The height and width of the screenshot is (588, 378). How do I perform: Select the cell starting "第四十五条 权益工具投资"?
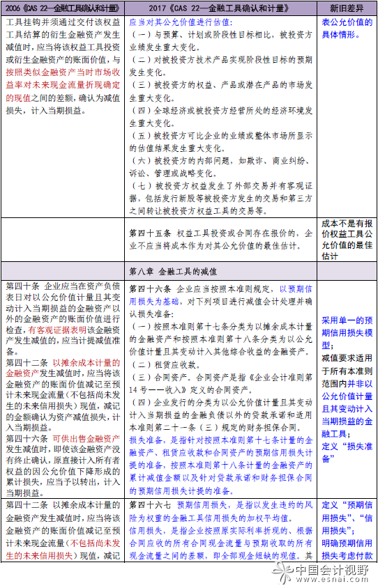(220, 240)
